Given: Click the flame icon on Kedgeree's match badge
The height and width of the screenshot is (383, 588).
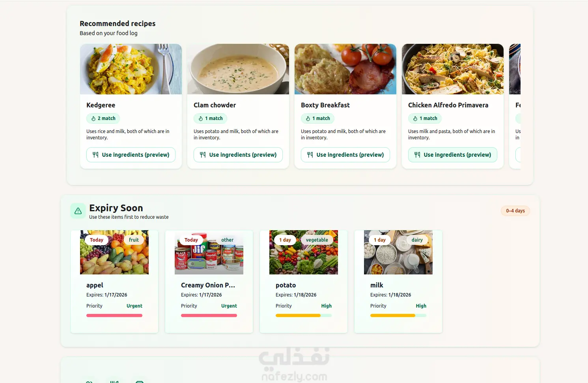Looking at the screenshot, I should point(93,118).
